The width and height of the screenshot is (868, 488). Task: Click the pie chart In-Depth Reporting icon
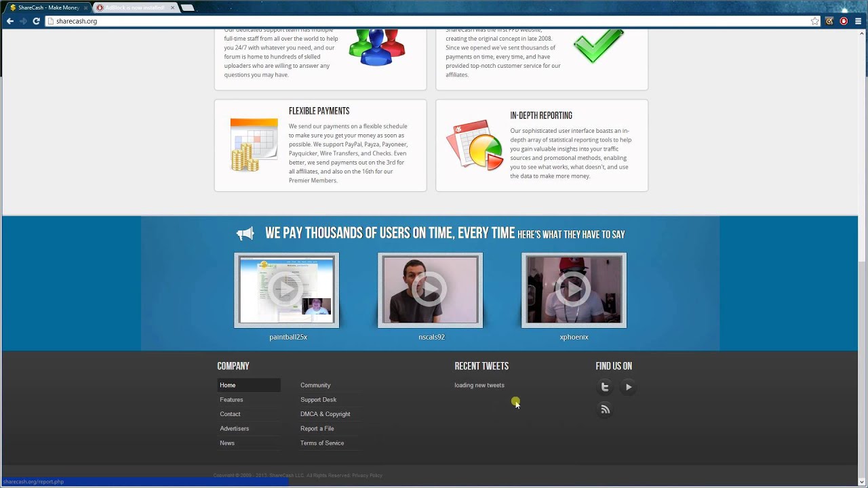(475, 144)
